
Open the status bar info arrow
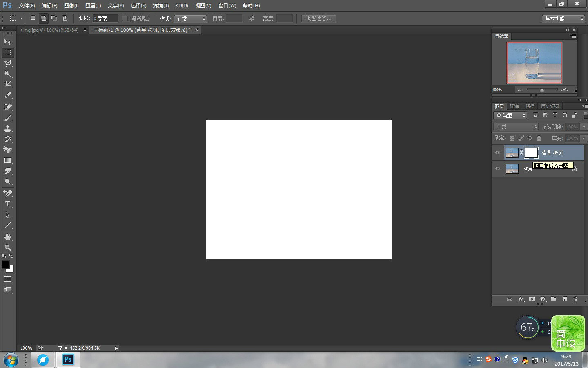pyautogui.click(x=116, y=348)
